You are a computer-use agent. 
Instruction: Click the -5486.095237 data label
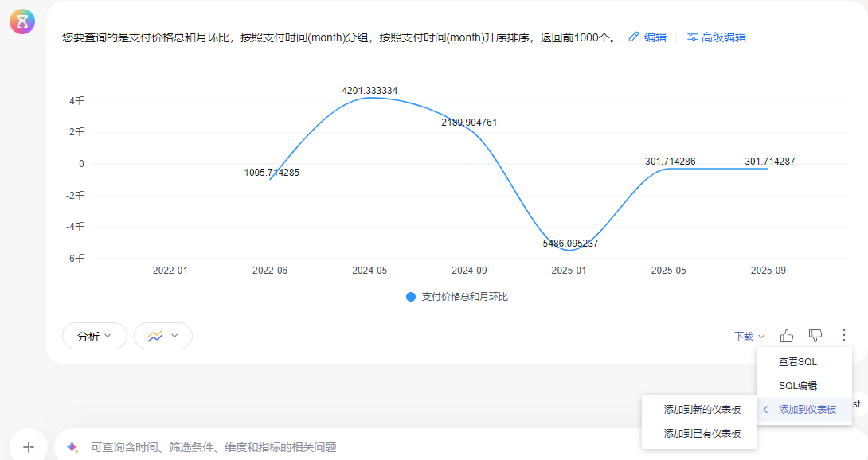pyautogui.click(x=569, y=244)
